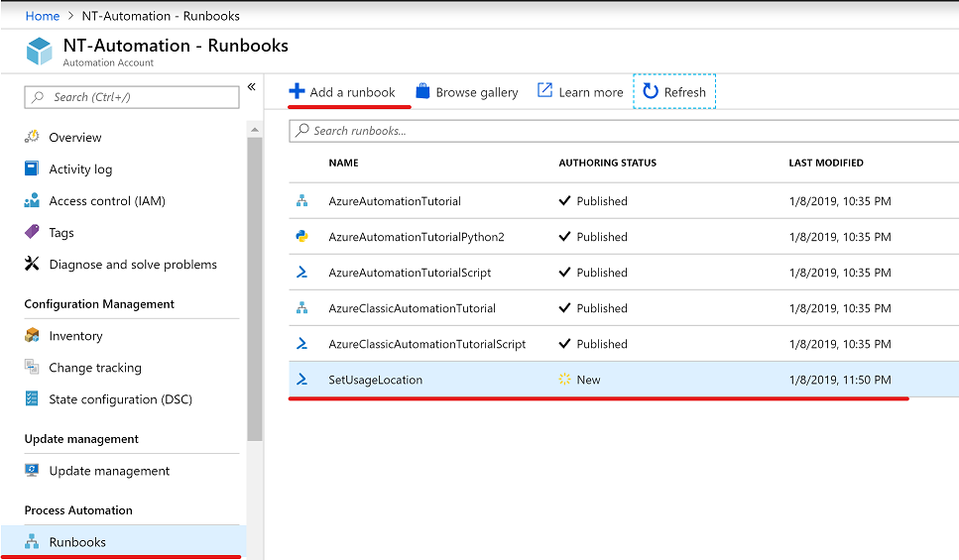Click the 11:50 PM last modified cell
959x560 pixels.
(840, 380)
